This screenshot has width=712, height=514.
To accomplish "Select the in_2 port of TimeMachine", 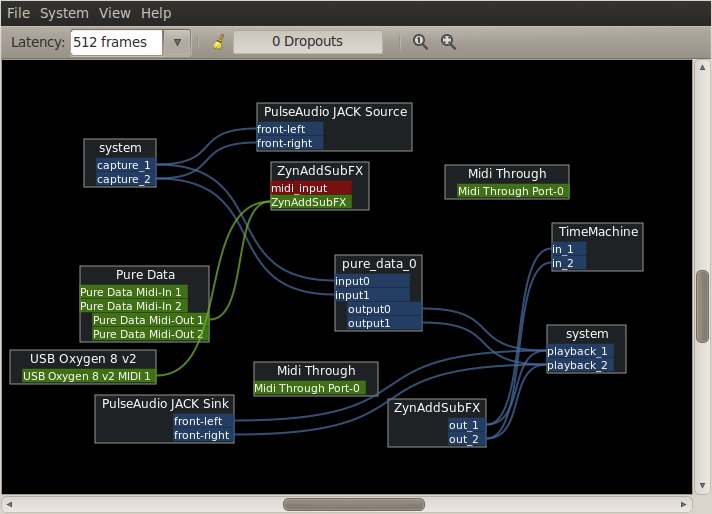I will pos(569,263).
